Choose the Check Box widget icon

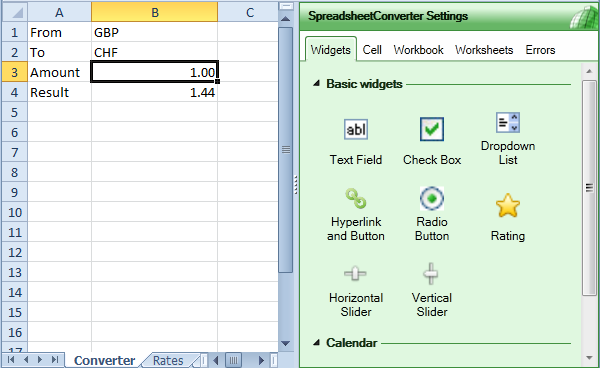[x=432, y=129]
